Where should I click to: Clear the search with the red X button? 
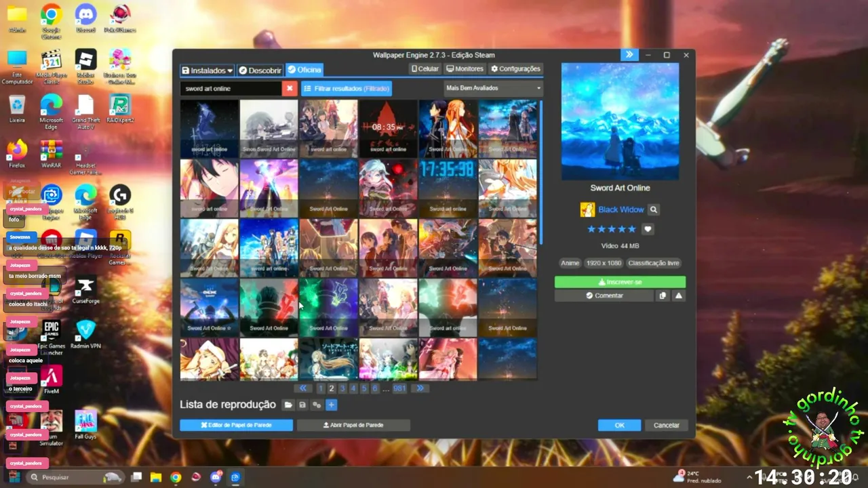click(290, 88)
